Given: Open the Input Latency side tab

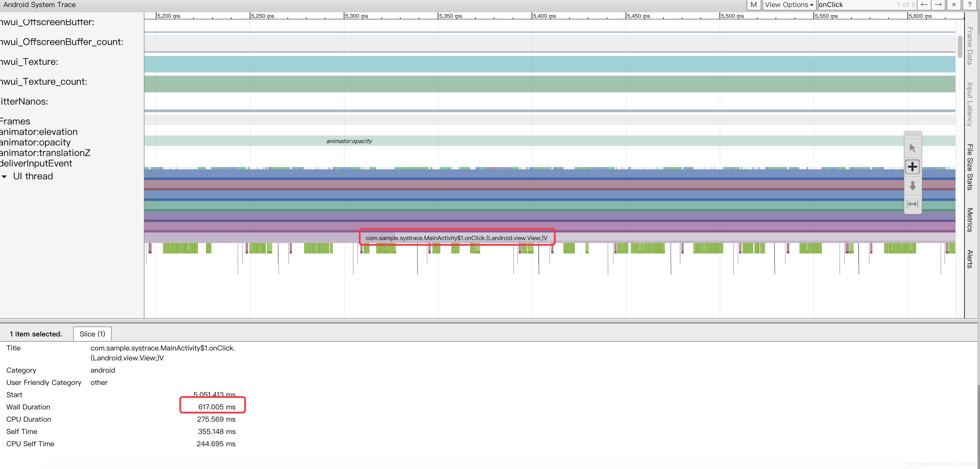Looking at the screenshot, I should (969, 105).
